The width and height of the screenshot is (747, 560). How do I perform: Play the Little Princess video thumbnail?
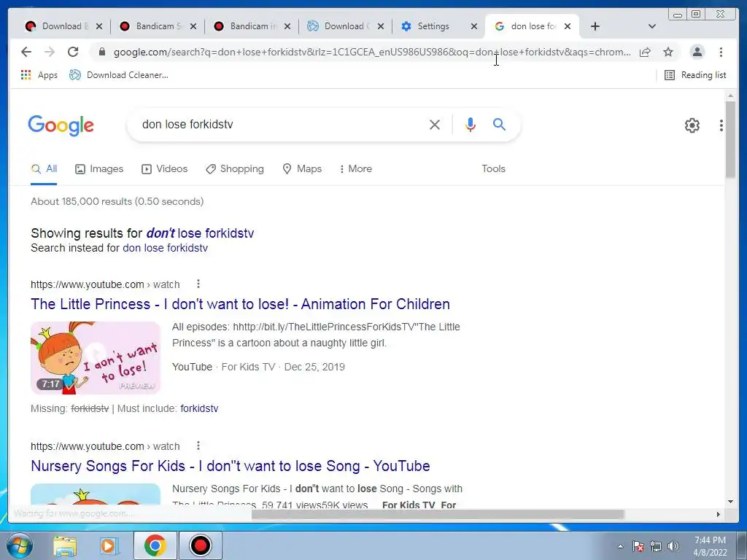(x=96, y=357)
